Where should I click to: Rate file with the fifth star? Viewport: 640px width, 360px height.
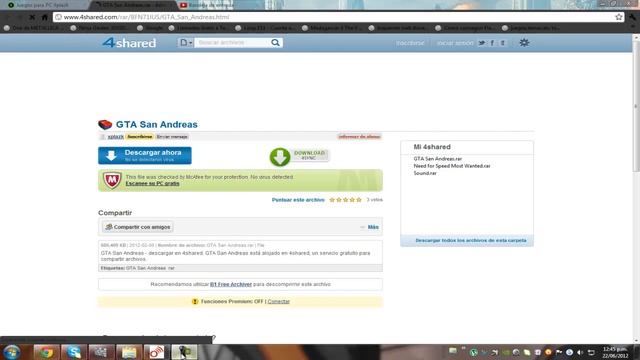[359, 200]
